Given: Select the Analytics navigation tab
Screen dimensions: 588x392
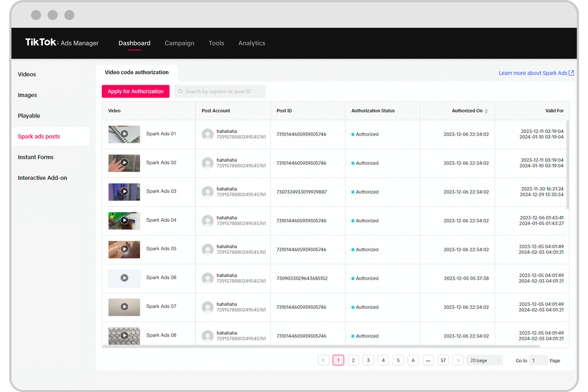Looking at the screenshot, I should 252,43.
